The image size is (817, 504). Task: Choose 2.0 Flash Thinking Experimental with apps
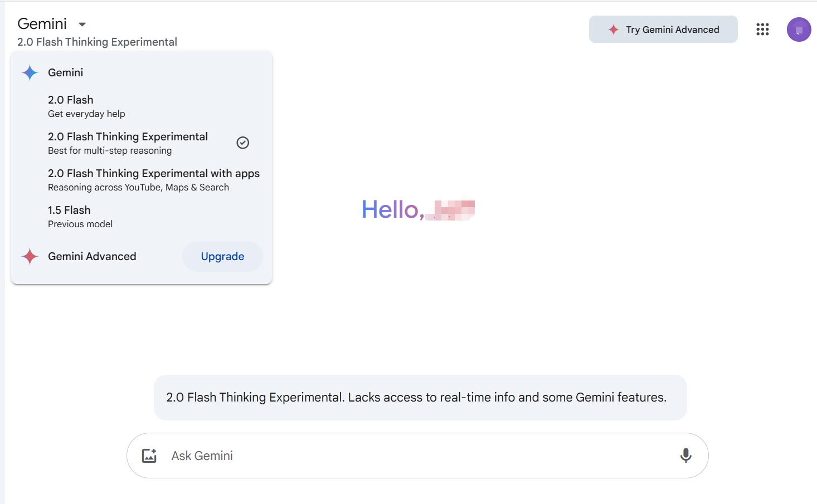[141, 179]
